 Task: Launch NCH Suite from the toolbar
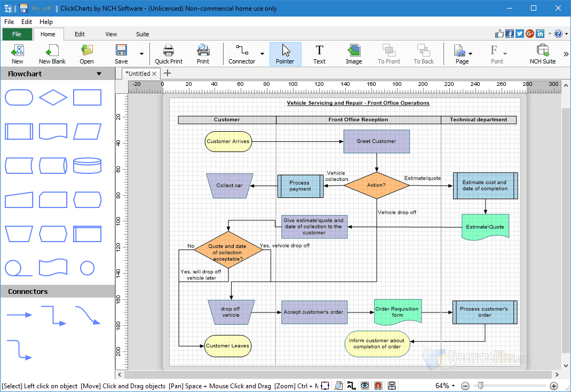(x=542, y=53)
